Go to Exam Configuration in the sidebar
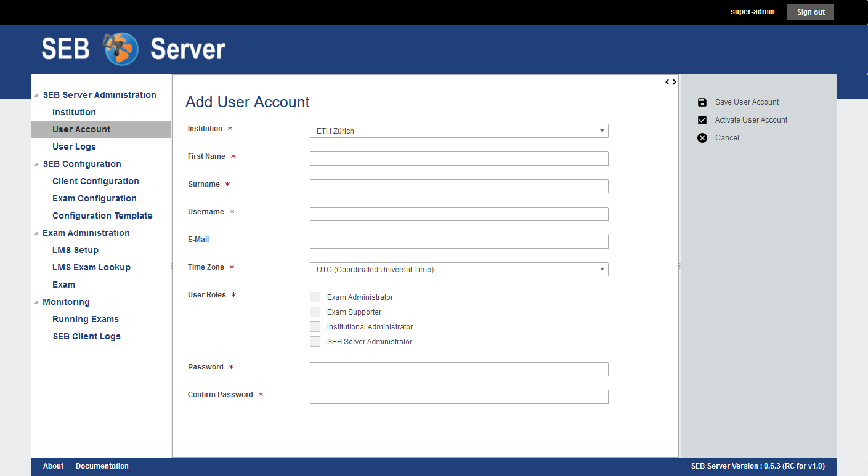868x476 pixels. point(94,198)
